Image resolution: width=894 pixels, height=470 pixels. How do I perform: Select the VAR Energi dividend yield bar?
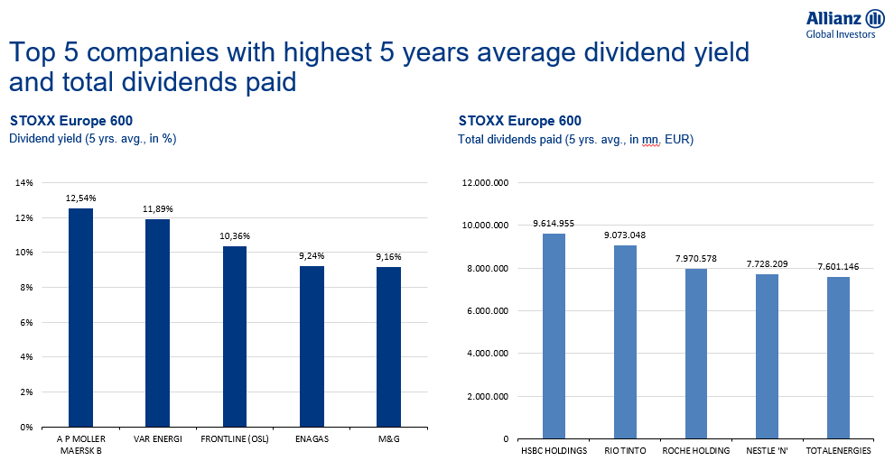coord(158,323)
